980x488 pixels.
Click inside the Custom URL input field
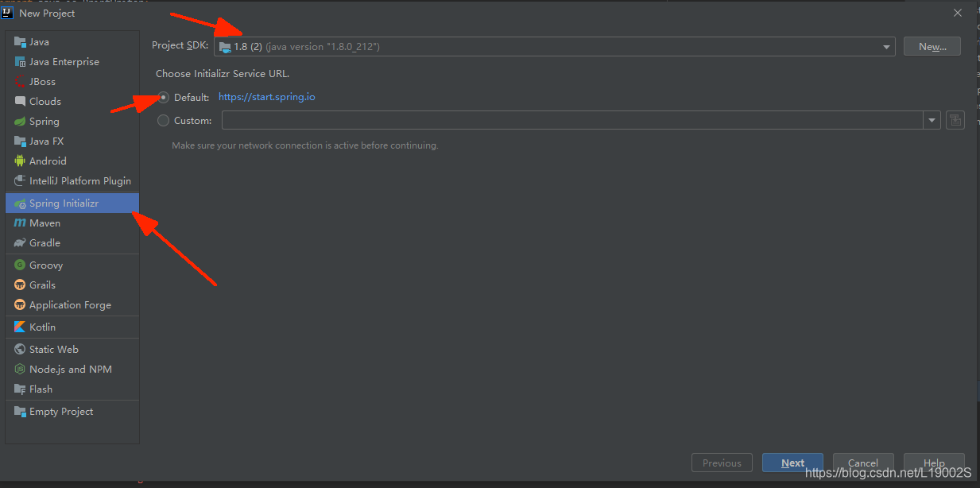click(x=572, y=121)
